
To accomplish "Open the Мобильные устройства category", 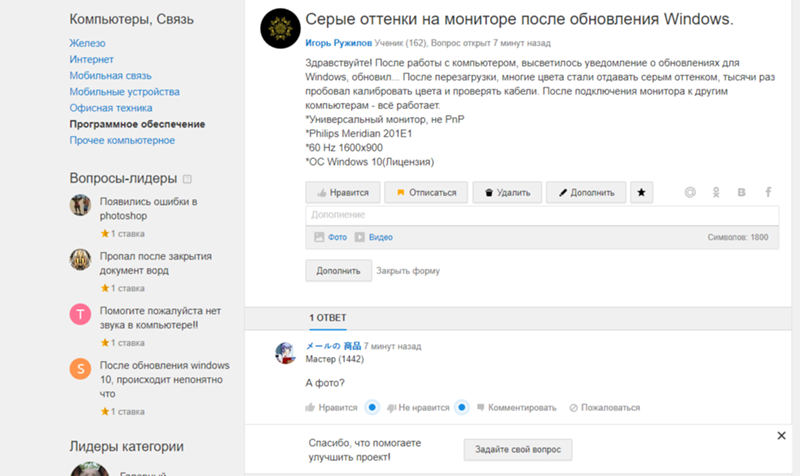I will [124, 92].
